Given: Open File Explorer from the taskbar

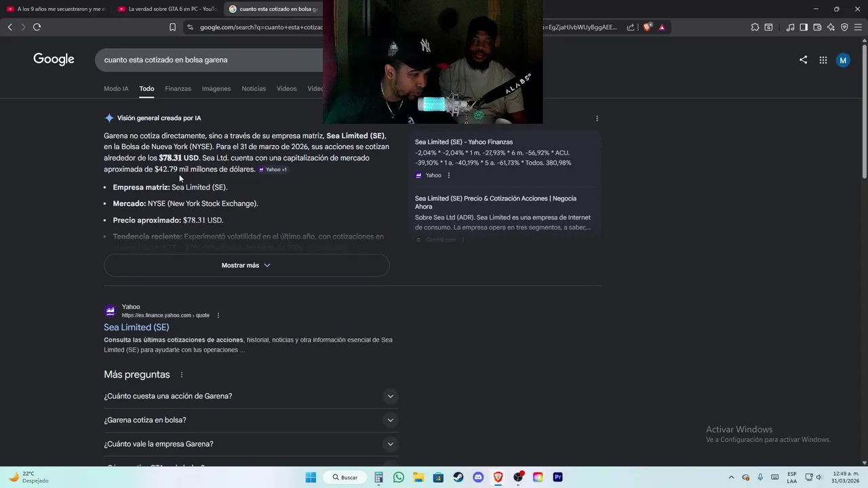Looking at the screenshot, I should coord(418,477).
